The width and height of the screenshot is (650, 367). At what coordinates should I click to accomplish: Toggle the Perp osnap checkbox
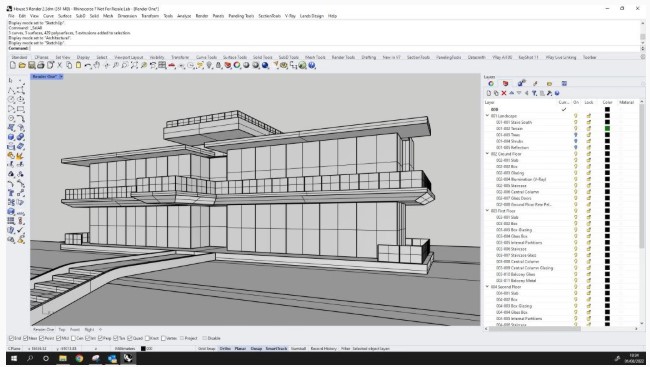pos(100,338)
